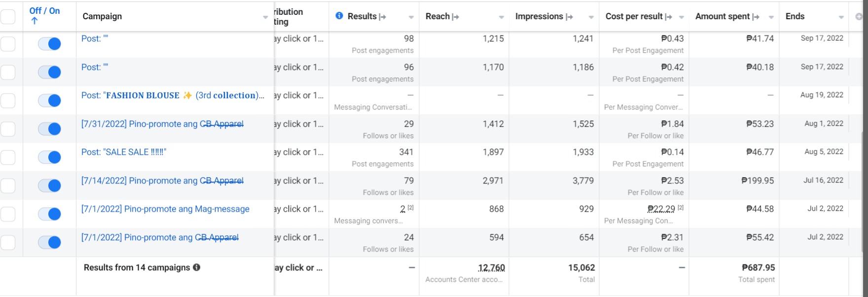The image size is (868, 297).
Task: Click the resize-column icon beside Amount spent
Action: tap(756, 17)
